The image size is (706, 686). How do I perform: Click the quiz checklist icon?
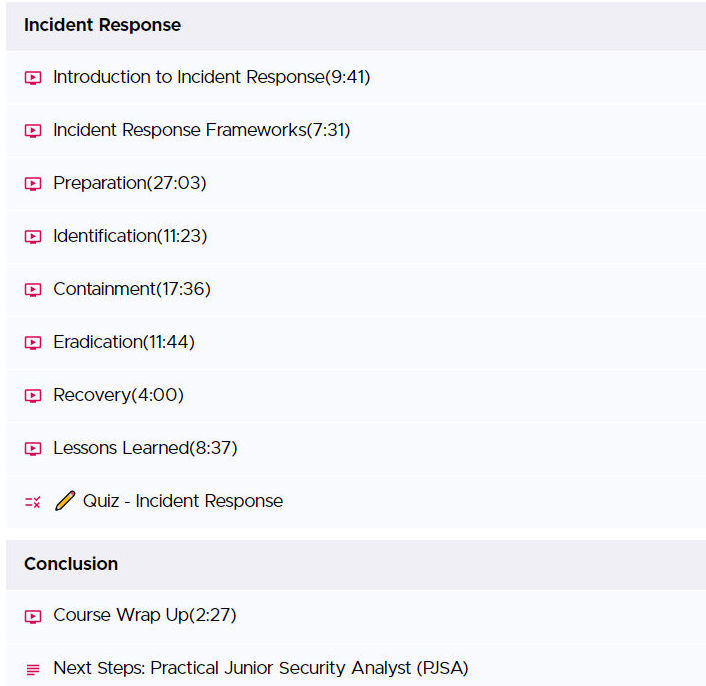pos(33,502)
